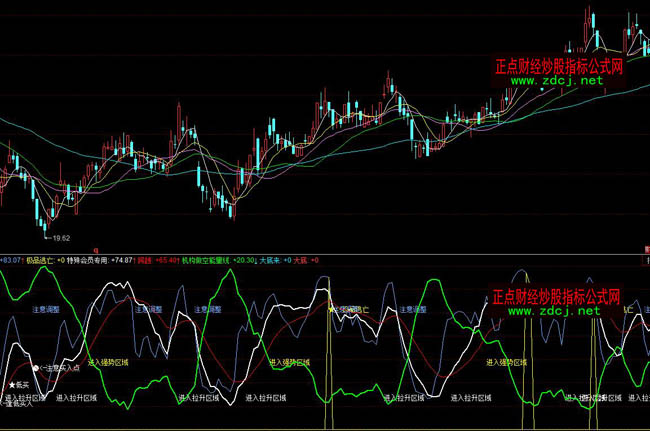This screenshot has width=650, height=431.
Task: Click the white dot 注意买入点 marker
Action: coord(36,369)
